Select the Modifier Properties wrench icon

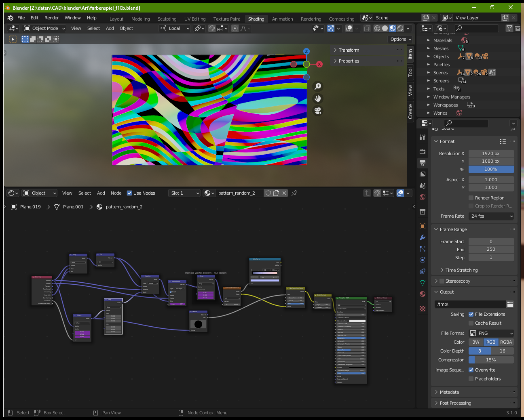click(423, 237)
